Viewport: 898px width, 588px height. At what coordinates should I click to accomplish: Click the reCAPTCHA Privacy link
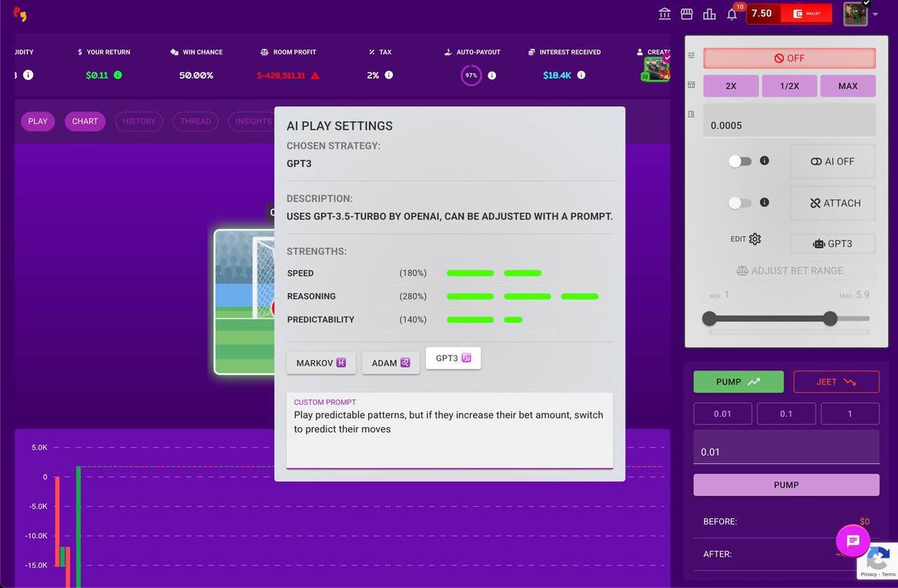[869, 575]
